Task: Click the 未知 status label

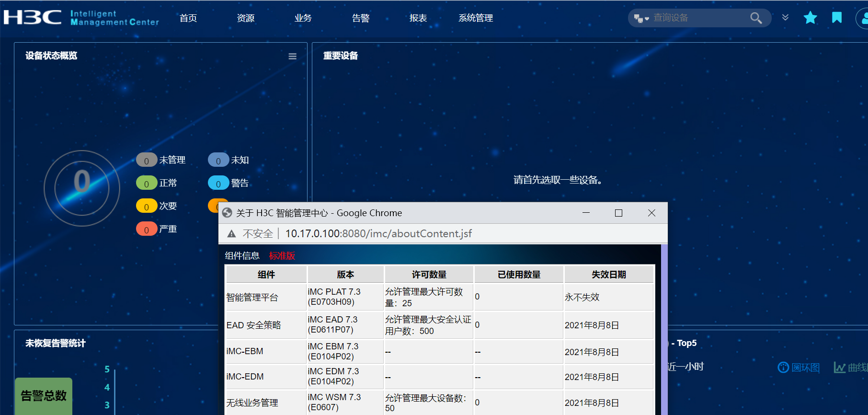Action: (240, 160)
